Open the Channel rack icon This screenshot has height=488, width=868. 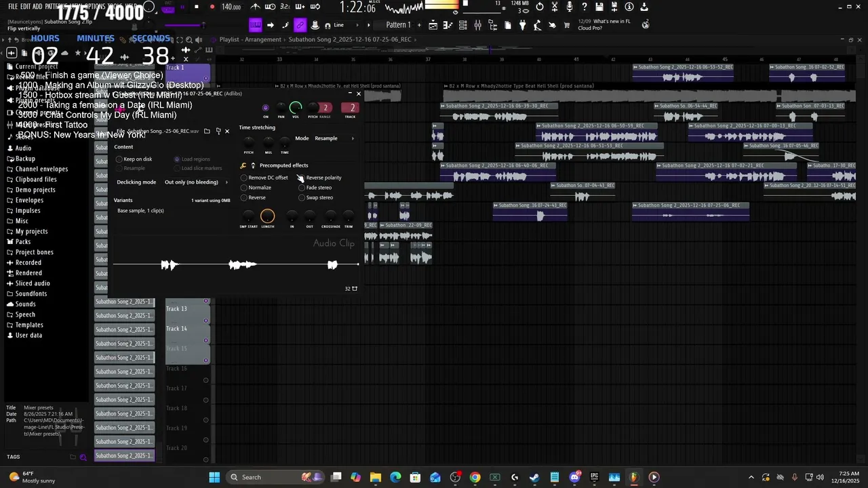click(462, 25)
